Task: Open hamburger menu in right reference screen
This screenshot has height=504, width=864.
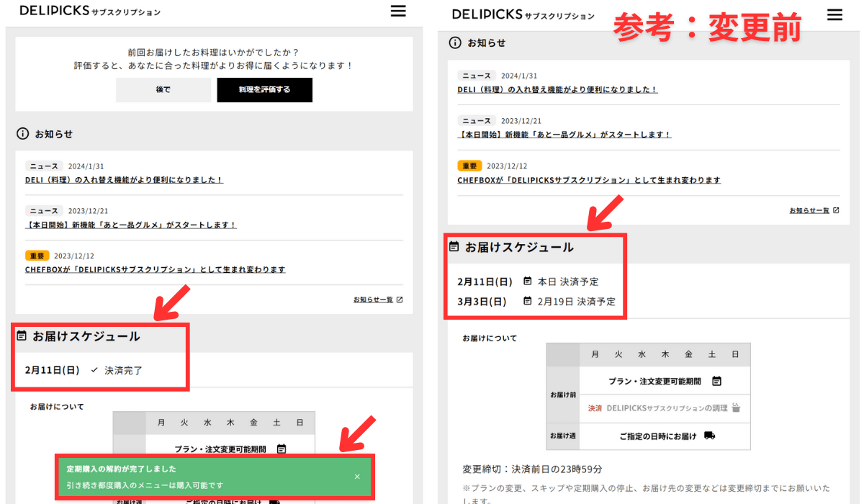Action: click(x=834, y=14)
